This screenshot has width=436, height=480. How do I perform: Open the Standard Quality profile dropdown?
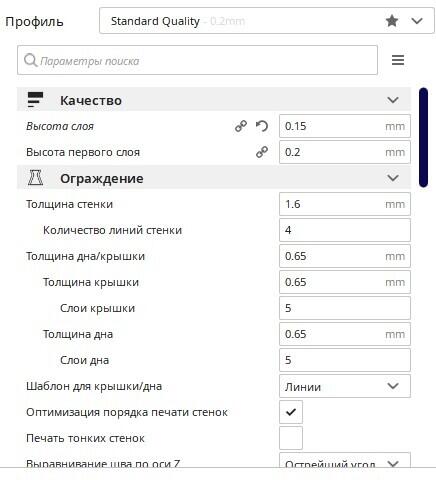[267, 21]
